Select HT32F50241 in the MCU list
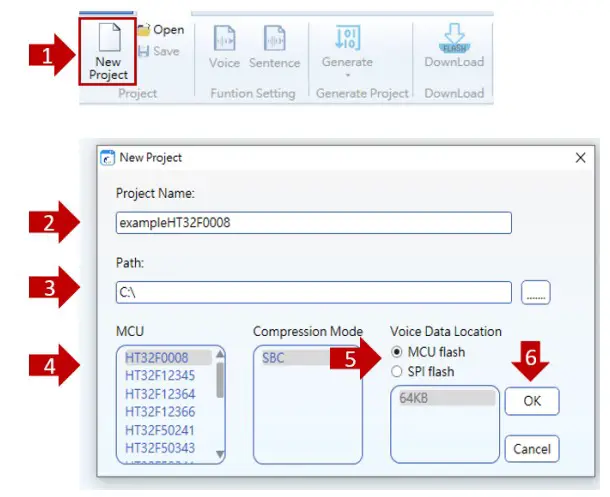This screenshot has height=497, width=610. [x=160, y=430]
